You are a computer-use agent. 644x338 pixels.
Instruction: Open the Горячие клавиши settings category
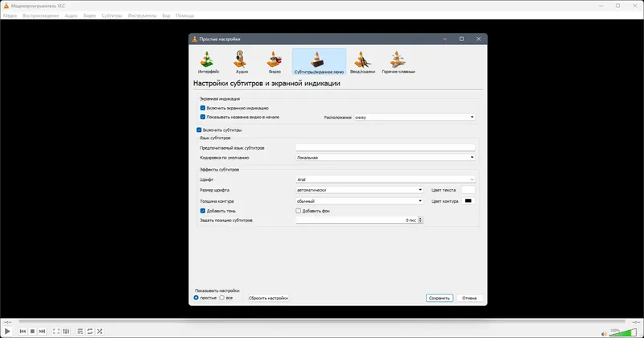coord(398,62)
